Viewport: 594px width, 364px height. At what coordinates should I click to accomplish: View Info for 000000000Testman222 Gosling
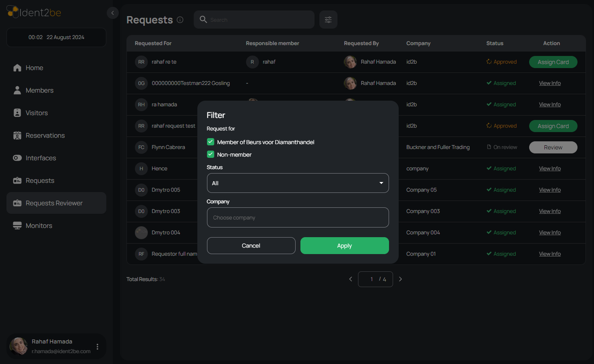(x=550, y=83)
